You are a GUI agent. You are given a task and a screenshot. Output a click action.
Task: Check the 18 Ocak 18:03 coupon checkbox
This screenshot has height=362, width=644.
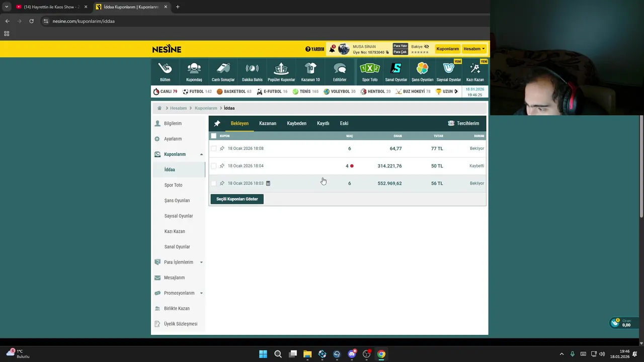tap(214, 183)
